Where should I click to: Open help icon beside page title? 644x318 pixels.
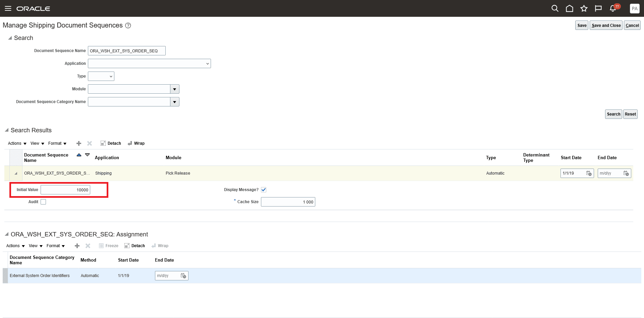point(128,26)
